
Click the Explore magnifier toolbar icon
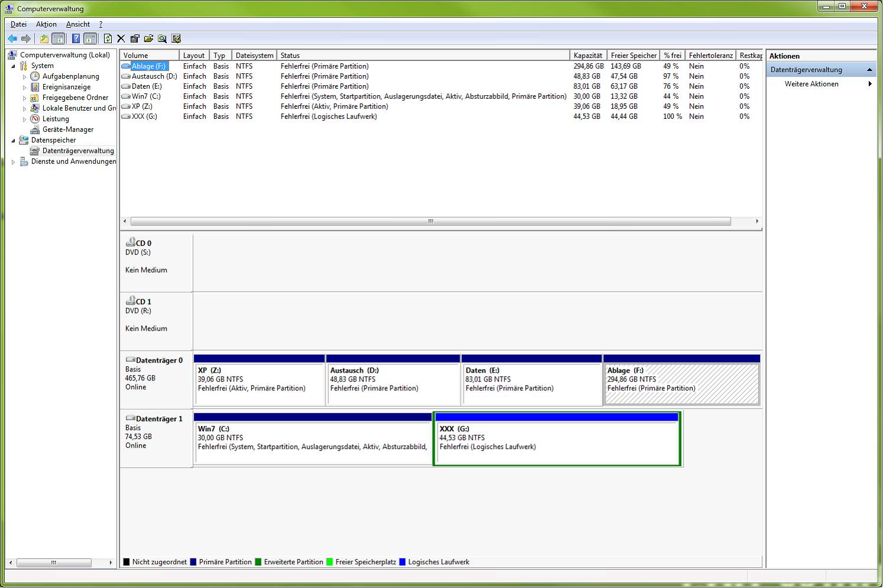pos(162,38)
